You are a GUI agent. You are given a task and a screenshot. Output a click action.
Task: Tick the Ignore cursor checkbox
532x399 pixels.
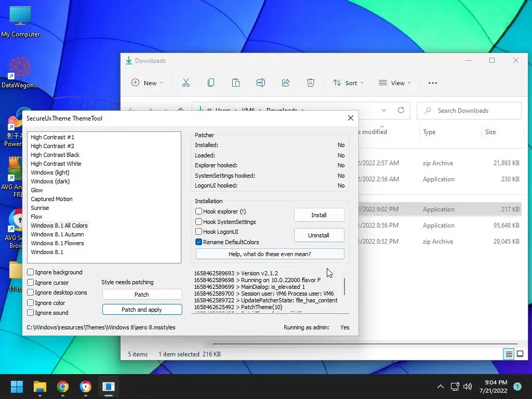pyautogui.click(x=31, y=282)
